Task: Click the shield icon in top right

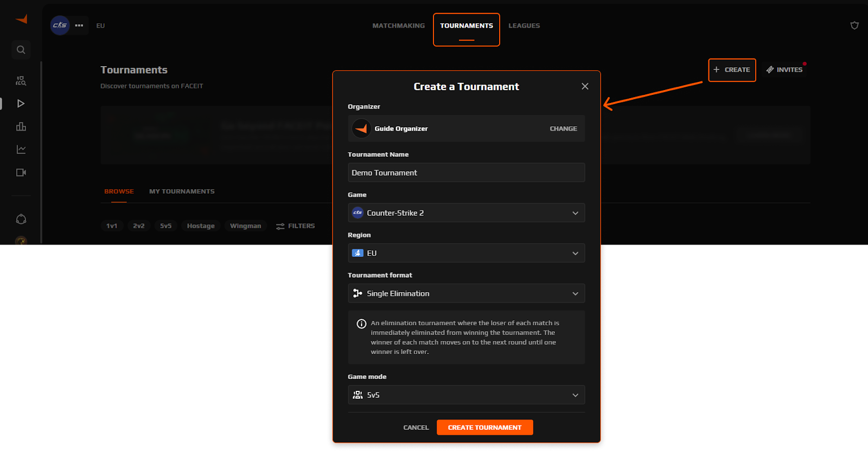Action: pos(854,25)
